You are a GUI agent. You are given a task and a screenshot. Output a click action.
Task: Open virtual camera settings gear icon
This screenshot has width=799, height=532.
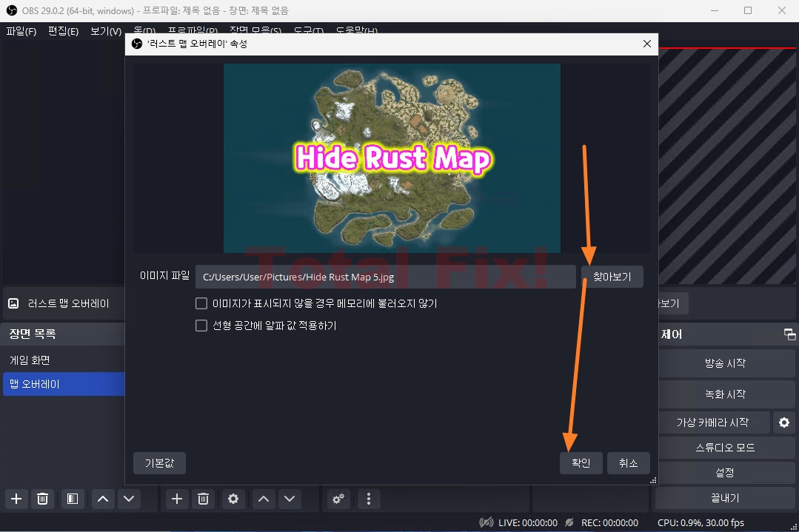click(784, 422)
